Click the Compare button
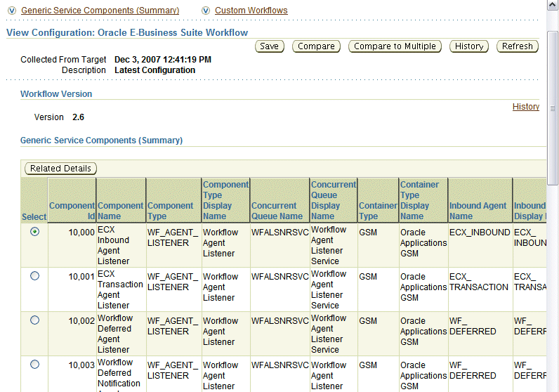Screen dimensions: 559x392 click(x=316, y=46)
